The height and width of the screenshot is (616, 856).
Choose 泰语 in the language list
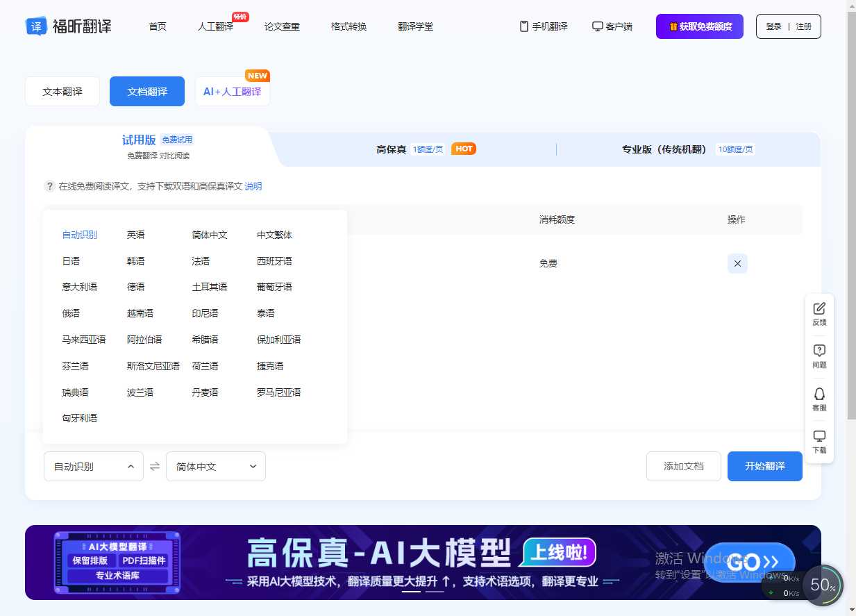click(266, 313)
